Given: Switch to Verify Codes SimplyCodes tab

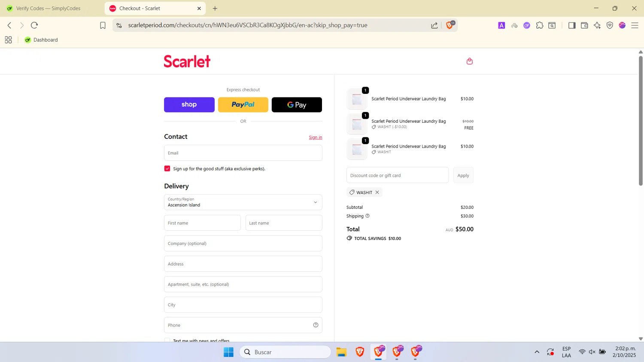Looking at the screenshot, I should (52, 8).
